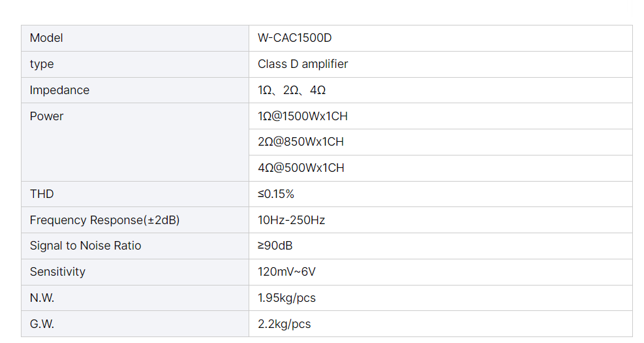The image size is (644, 343).
Task: Select the 1Ω、2Ω、4Ω impedance value
Action: [x=292, y=90]
